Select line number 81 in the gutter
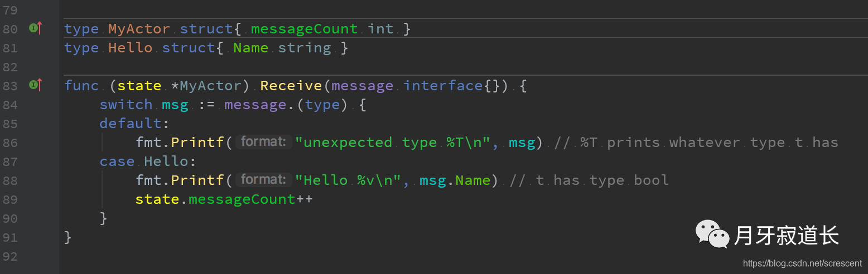The height and width of the screenshot is (274, 868). click(10, 48)
